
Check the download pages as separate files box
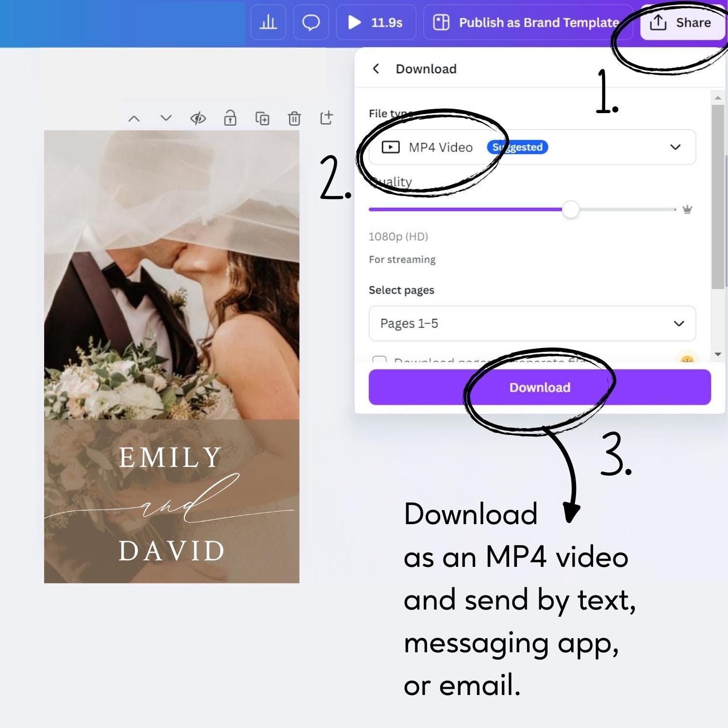click(379, 360)
